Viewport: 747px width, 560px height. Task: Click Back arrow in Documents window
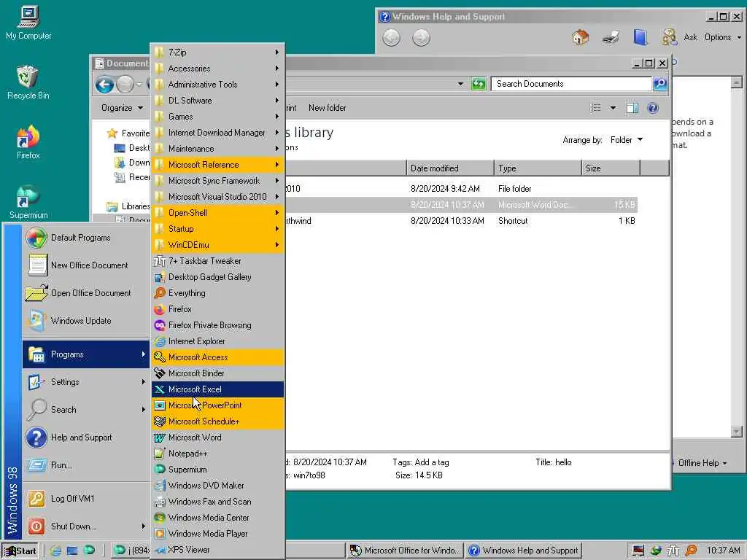tap(104, 85)
